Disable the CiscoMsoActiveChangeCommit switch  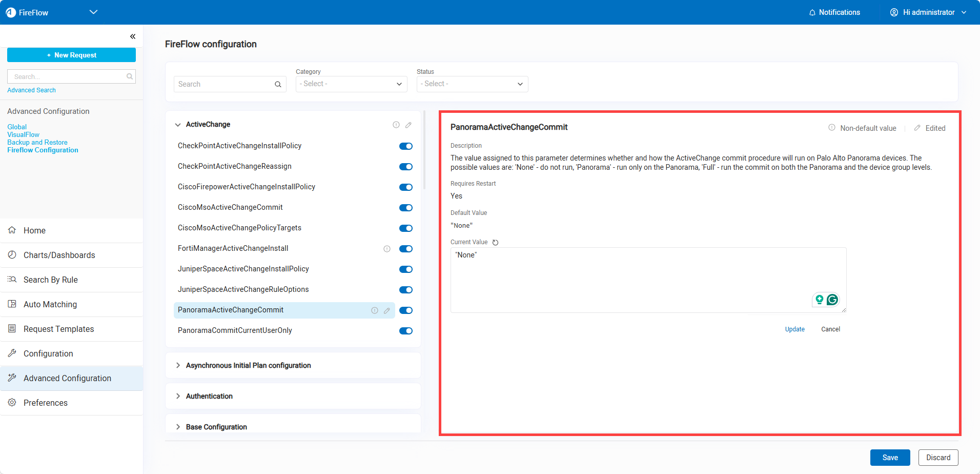point(405,208)
